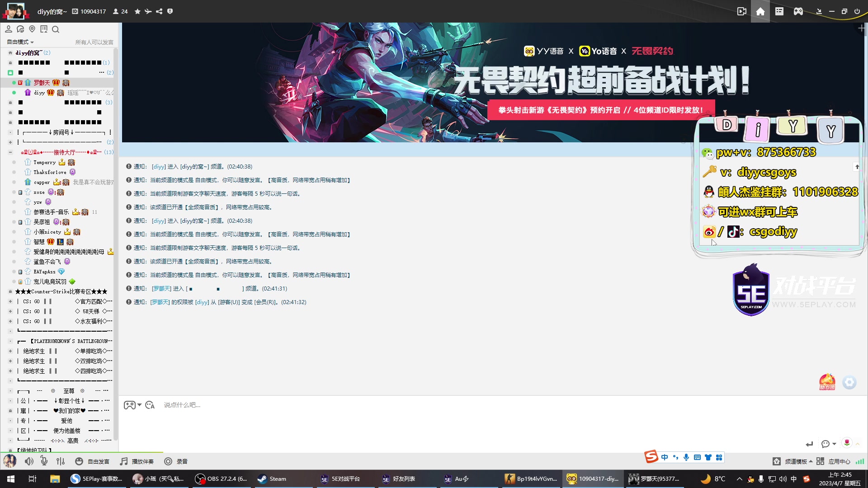Expand the flower gift panel caret
Image resolution: width=868 pixels, height=488 pixels.
point(858,444)
